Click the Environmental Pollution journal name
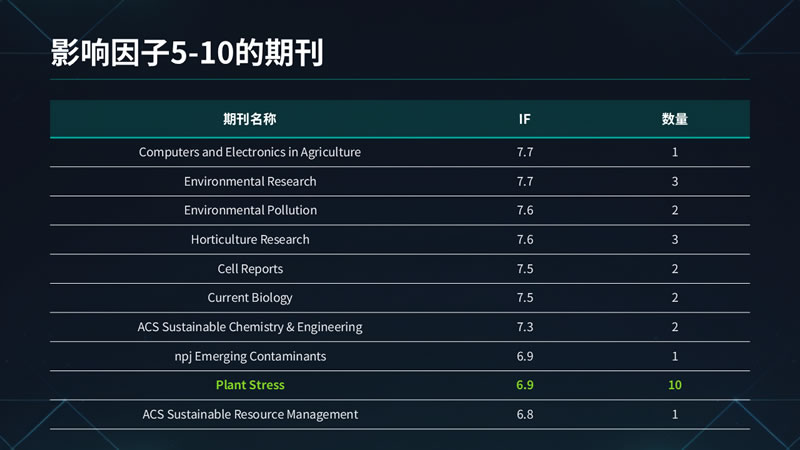Screen dimensions: 800x450 (250, 210)
